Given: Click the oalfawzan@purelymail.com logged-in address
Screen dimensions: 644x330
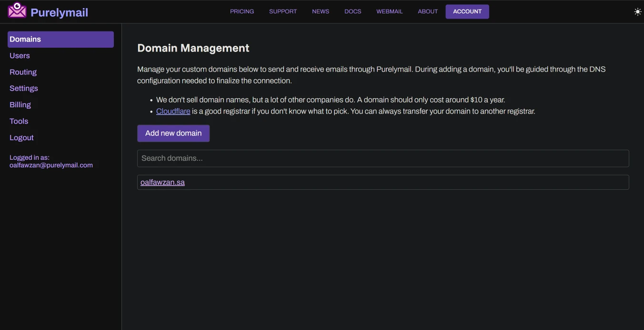Looking at the screenshot, I should click(x=51, y=165).
